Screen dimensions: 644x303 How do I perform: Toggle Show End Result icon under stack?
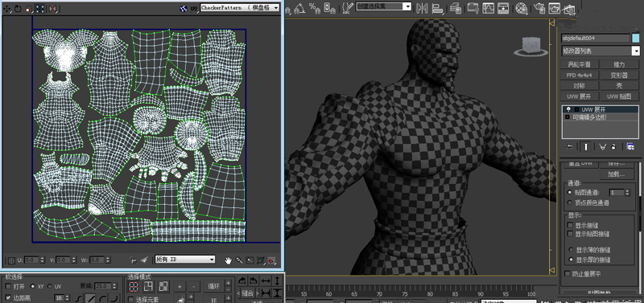click(x=585, y=146)
